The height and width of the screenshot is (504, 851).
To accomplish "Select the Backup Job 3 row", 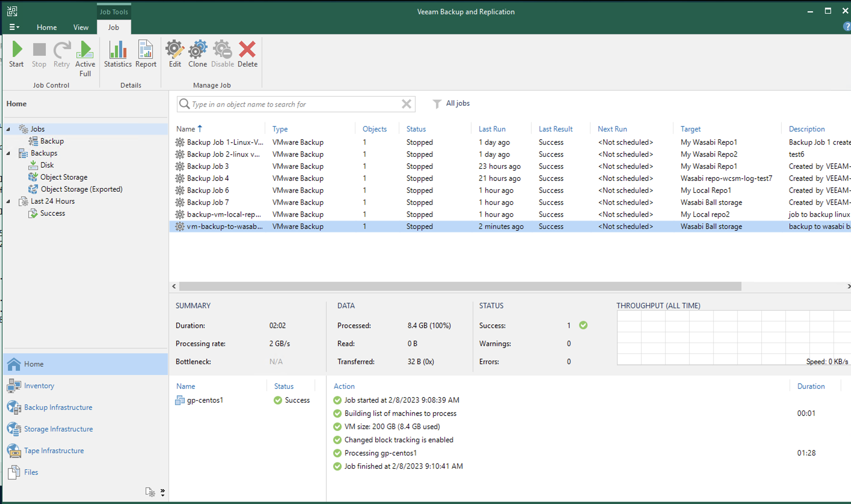I will click(509, 166).
